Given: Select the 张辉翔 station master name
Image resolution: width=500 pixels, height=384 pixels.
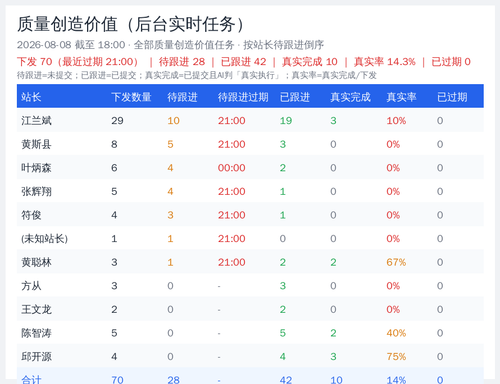Looking at the screenshot, I should point(36,191).
